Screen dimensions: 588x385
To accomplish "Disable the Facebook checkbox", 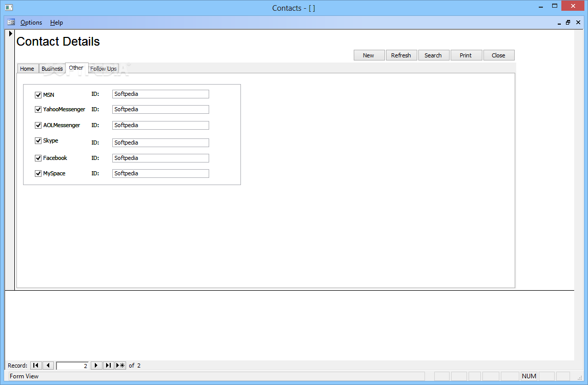I will pos(38,158).
